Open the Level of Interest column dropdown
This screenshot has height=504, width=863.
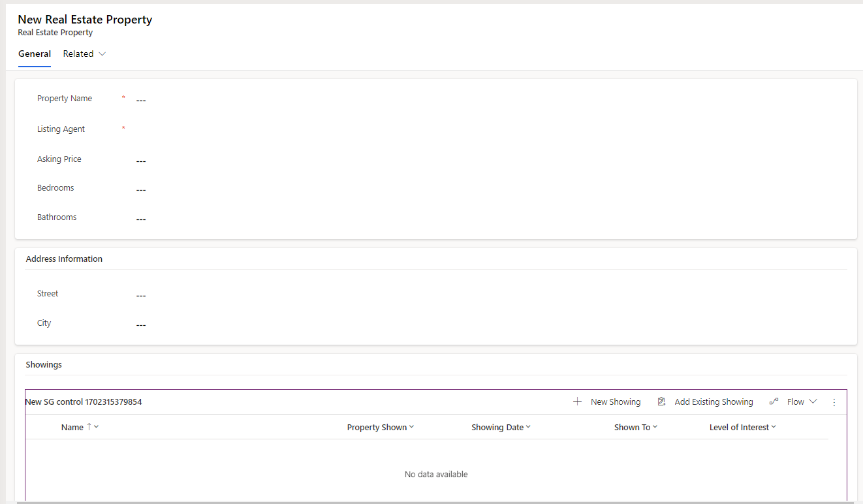click(773, 427)
